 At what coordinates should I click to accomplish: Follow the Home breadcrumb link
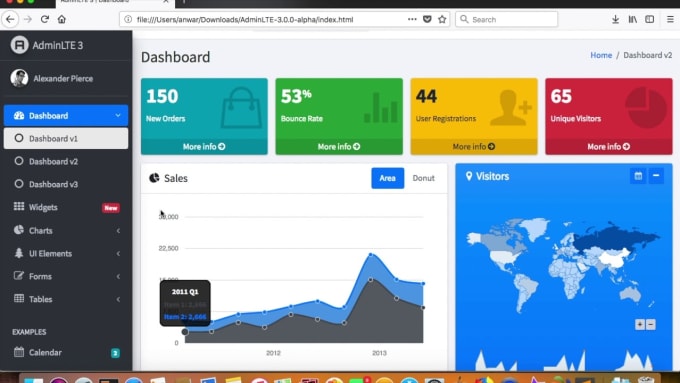tap(601, 55)
